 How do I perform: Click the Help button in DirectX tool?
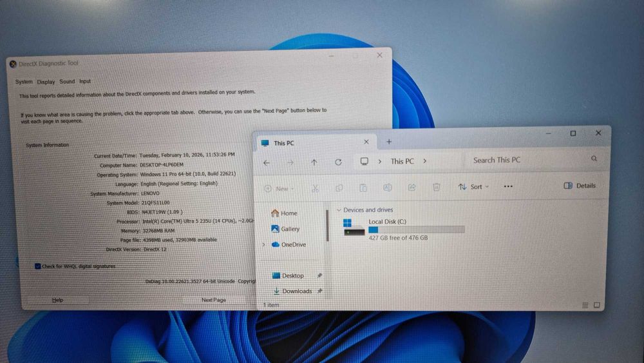[57, 300]
